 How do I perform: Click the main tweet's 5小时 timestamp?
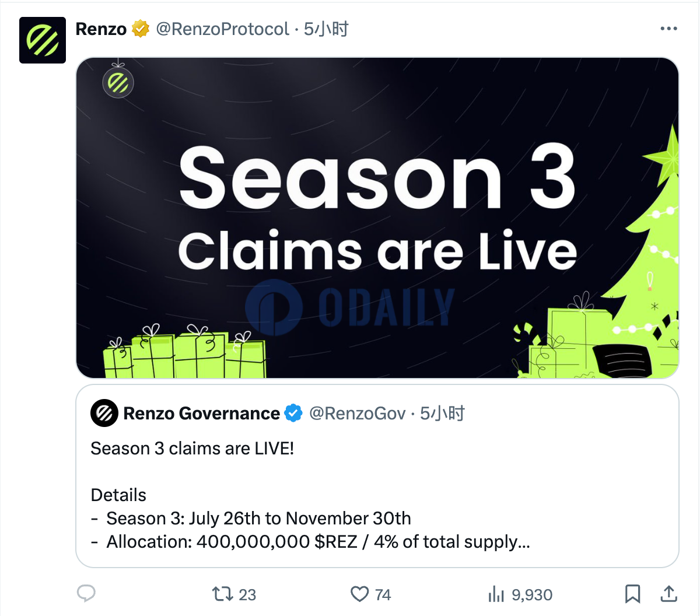[x=326, y=29]
